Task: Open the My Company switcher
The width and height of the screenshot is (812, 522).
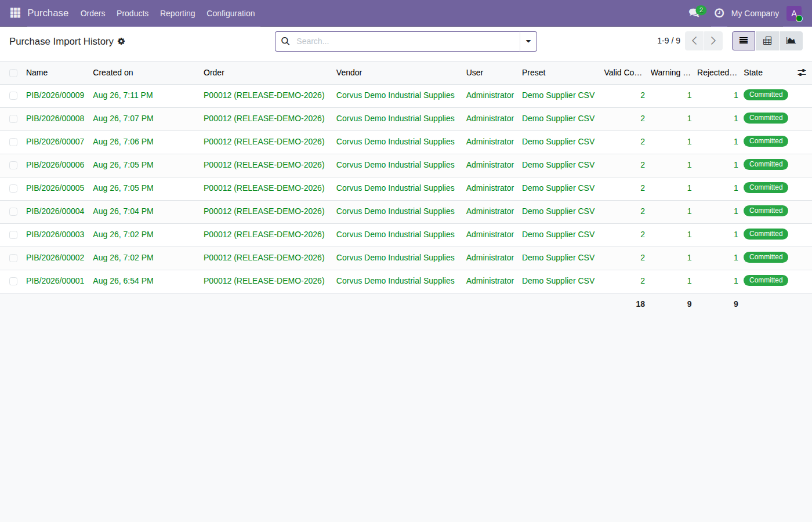Action: (x=755, y=13)
